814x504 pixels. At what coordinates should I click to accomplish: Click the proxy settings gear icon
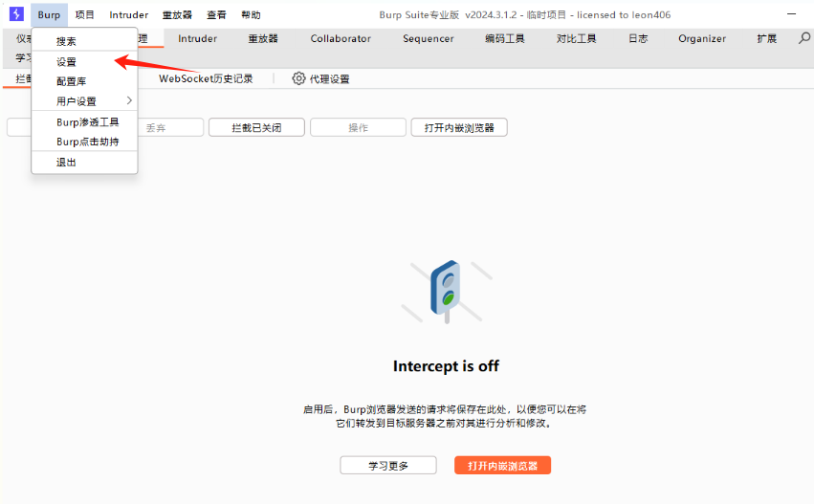click(298, 78)
